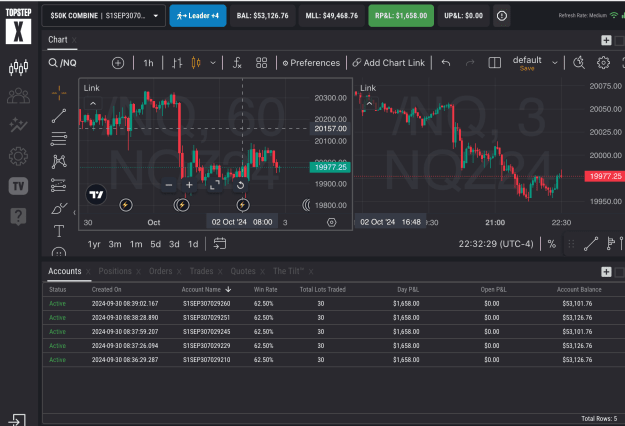
Task: Open the sparkle trend analytics sidebar icon
Action: point(18,125)
